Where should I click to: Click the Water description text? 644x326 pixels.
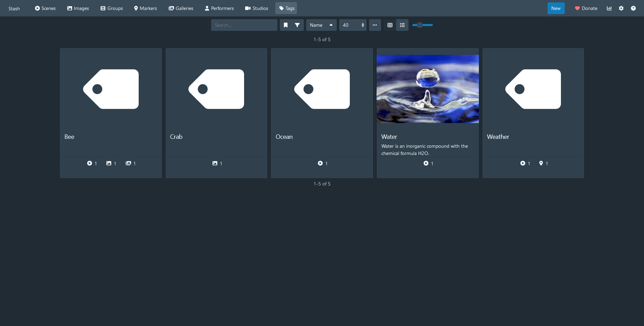coord(425,150)
